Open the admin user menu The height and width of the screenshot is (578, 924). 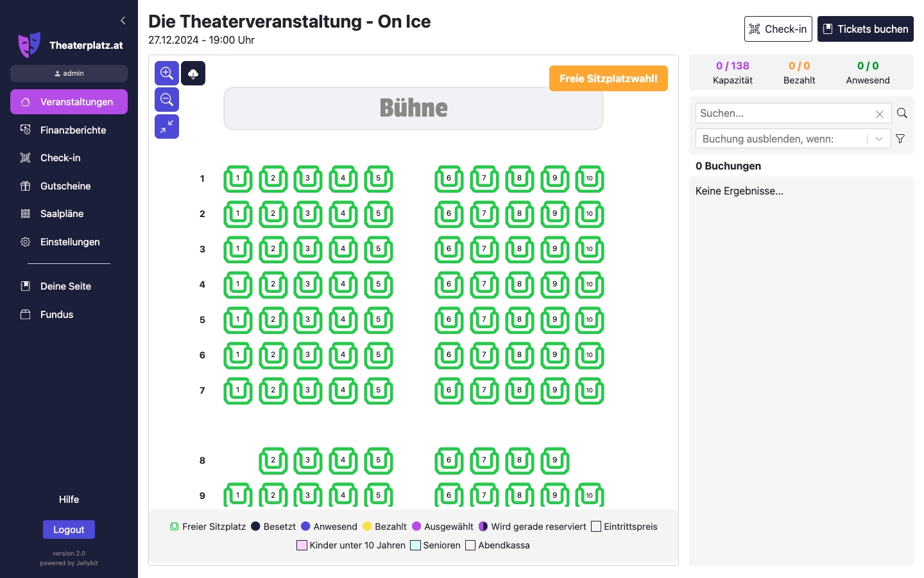tap(69, 73)
